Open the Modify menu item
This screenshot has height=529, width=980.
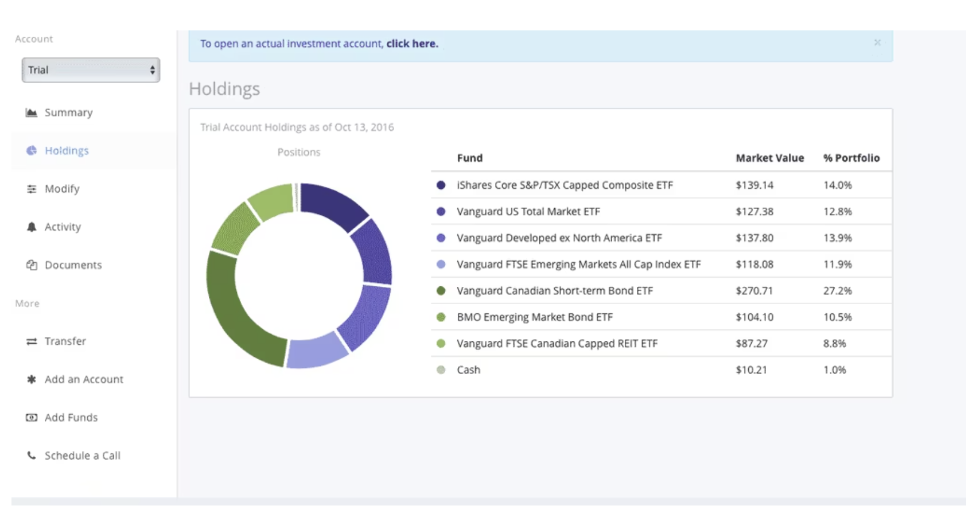[62, 189]
